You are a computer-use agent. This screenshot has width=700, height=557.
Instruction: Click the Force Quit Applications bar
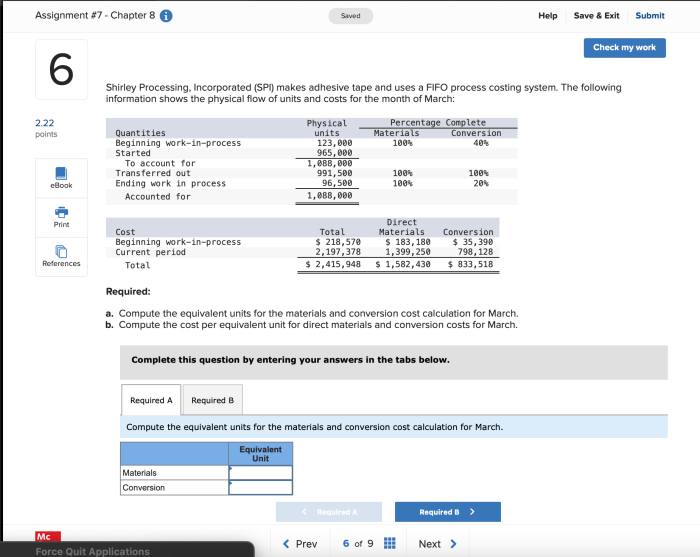coord(127,550)
